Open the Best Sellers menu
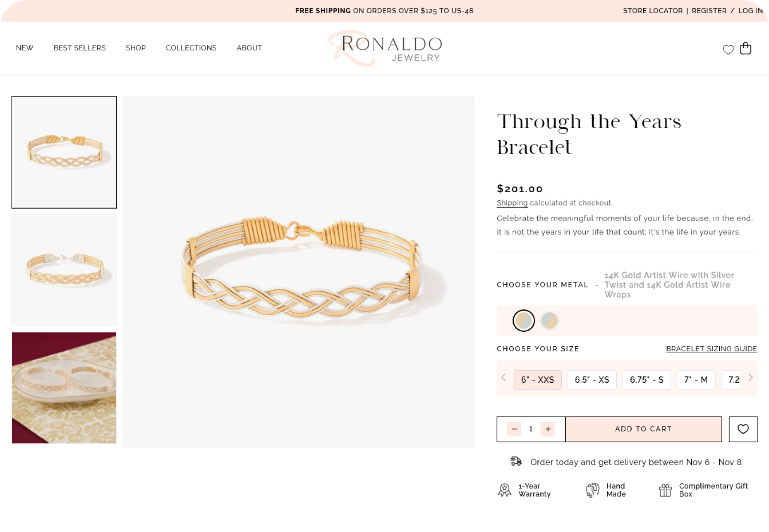This screenshot has height=532, width=769. click(79, 48)
